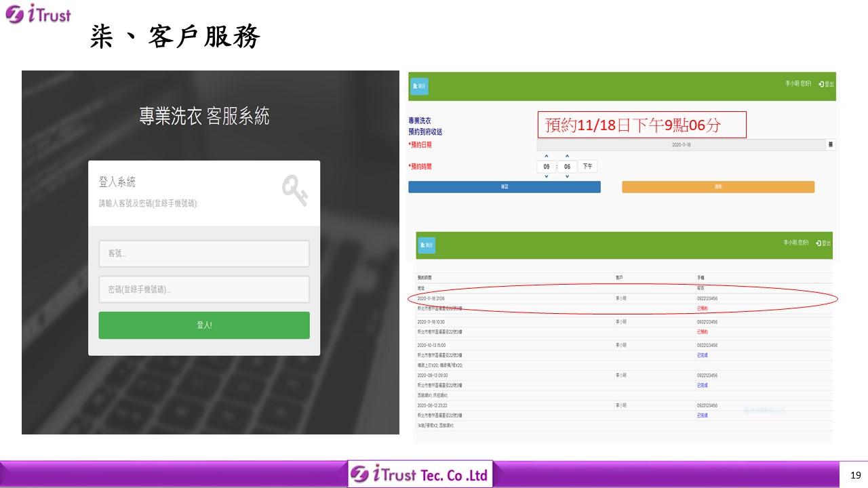Click 登出 logout in appointment list header
Screen dimensions: 868x488
824,243
